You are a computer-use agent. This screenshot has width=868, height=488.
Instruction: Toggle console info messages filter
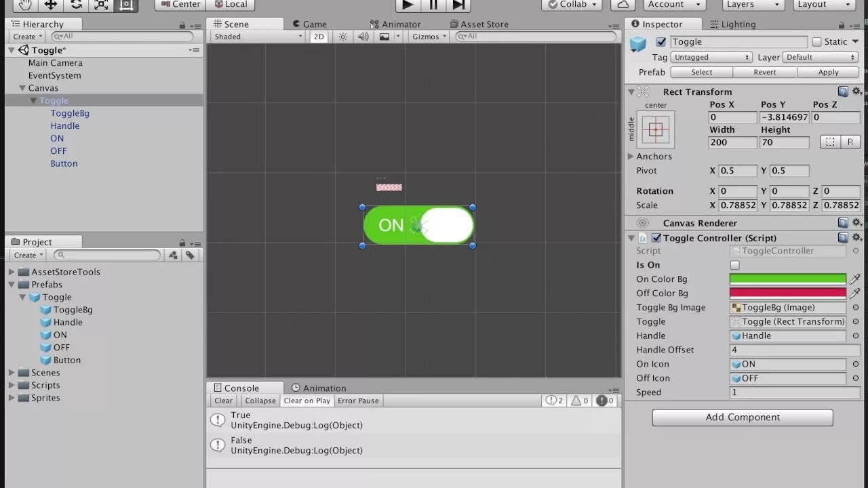tap(555, 401)
